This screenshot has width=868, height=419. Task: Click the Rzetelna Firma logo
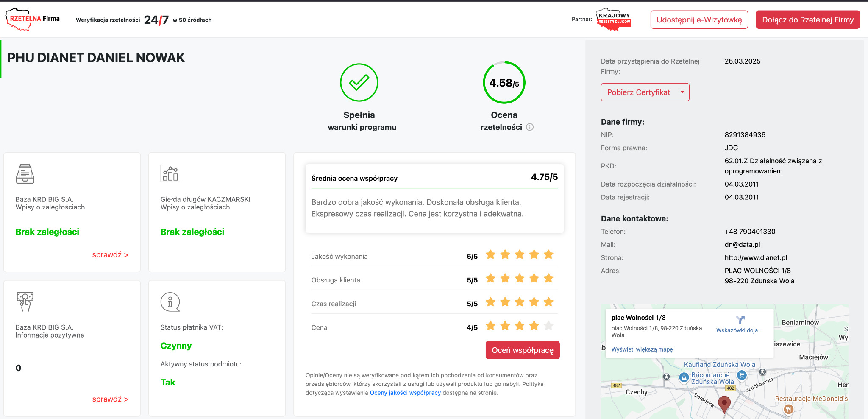32,20
